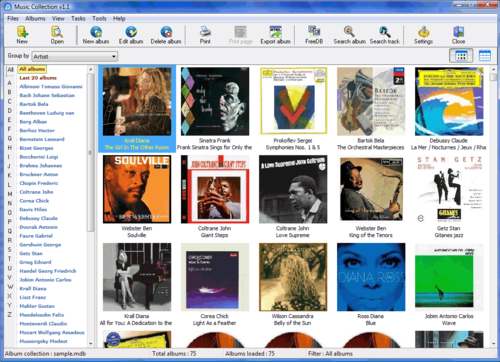
Task: Click the Edit album toolbar icon
Action: (x=131, y=35)
